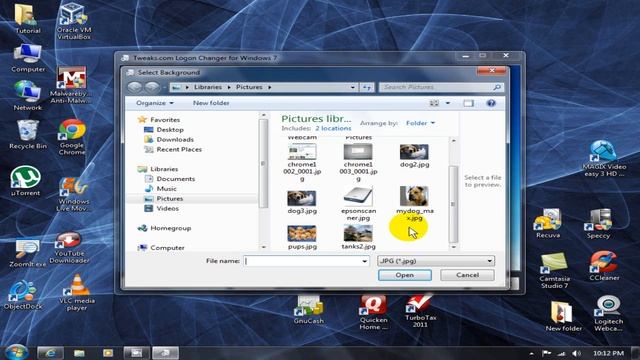Click the Back navigation arrow
This screenshot has height=360, width=640.
click(x=135, y=87)
